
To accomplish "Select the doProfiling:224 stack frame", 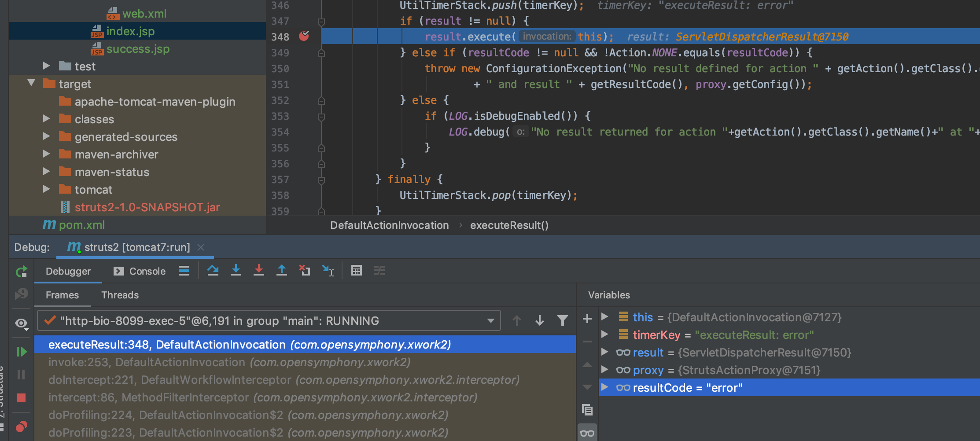I will tap(305, 415).
